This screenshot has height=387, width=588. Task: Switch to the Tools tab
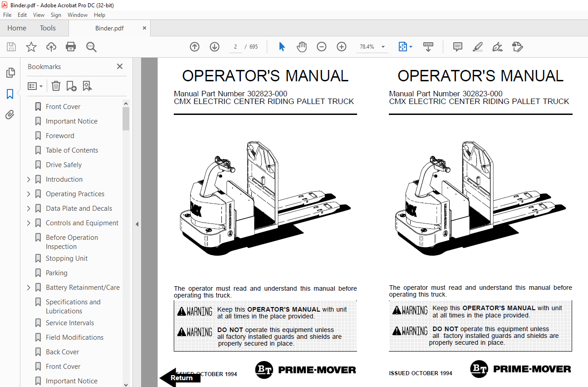pos(48,28)
